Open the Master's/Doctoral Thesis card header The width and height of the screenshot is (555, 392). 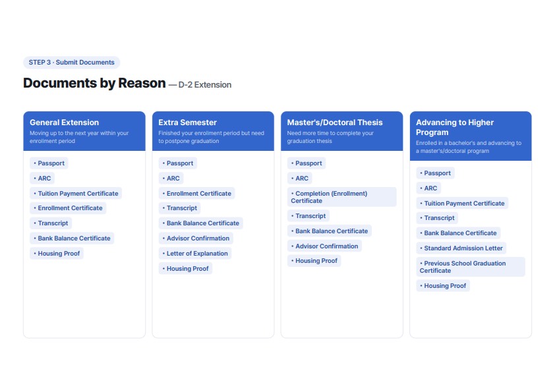(x=342, y=131)
